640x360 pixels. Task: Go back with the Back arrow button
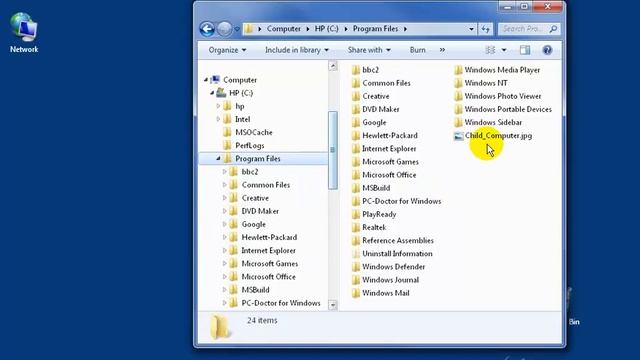click(x=207, y=29)
